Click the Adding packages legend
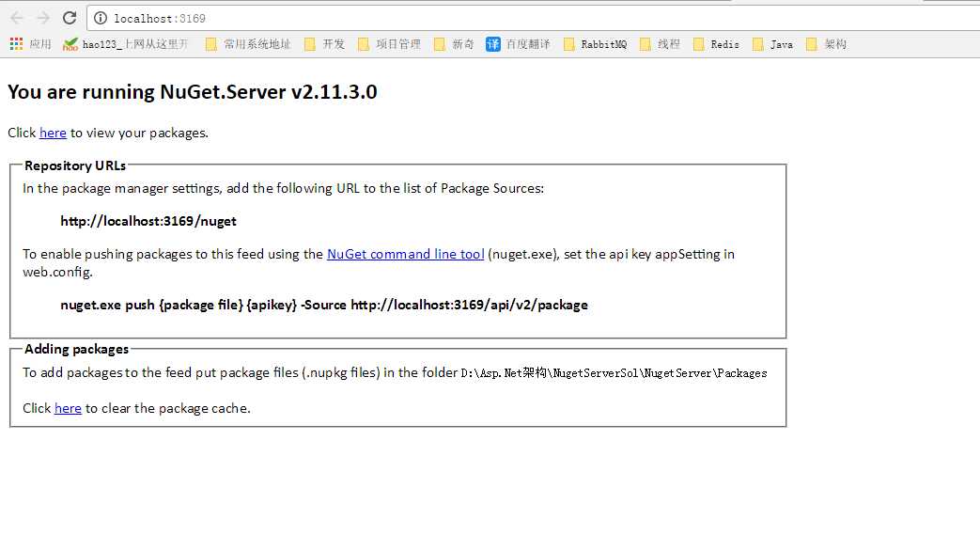 pos(76,349)
